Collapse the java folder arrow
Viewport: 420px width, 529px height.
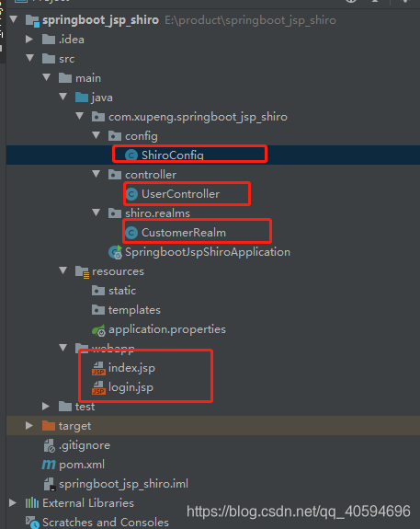point(63,97)
